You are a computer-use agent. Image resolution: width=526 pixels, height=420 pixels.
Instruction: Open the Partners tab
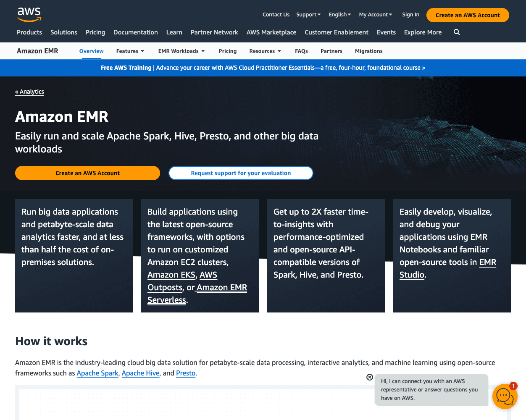click(x=331, y=51)
